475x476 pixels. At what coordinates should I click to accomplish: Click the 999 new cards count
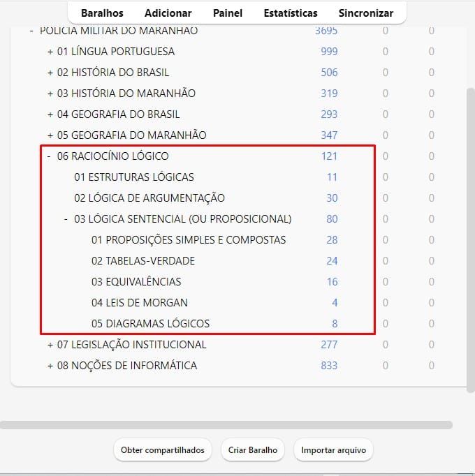(x=329, y=52)
